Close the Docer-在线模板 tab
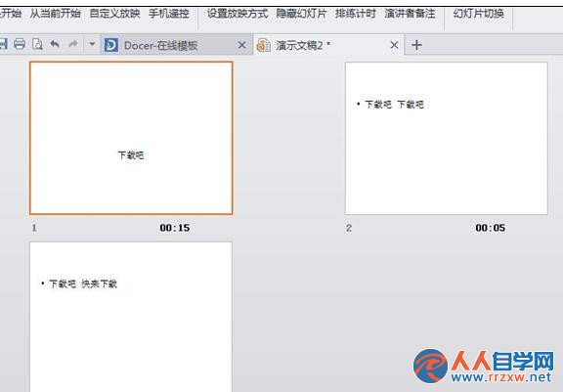Screen dimensions: 563x392 click(242, 45)
